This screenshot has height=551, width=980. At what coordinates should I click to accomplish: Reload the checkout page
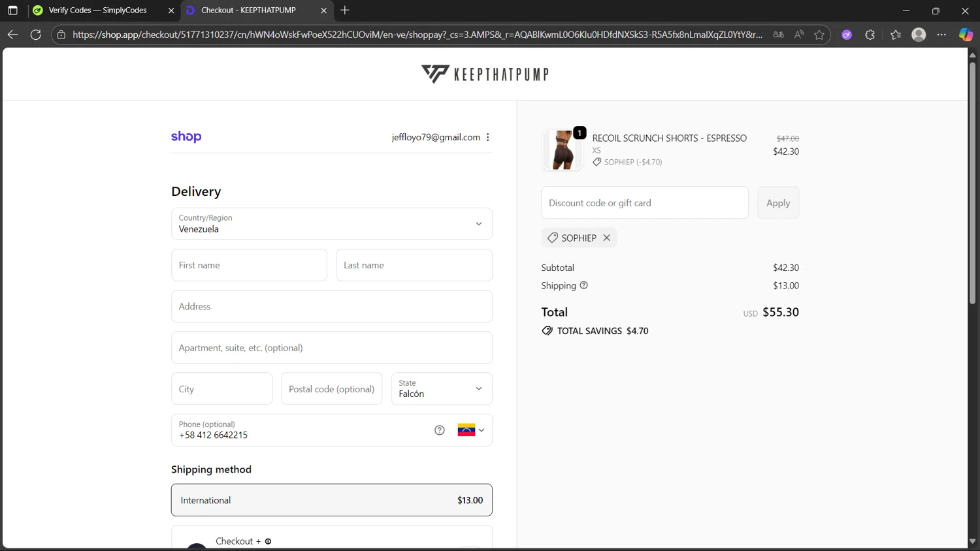pos(36,35)
